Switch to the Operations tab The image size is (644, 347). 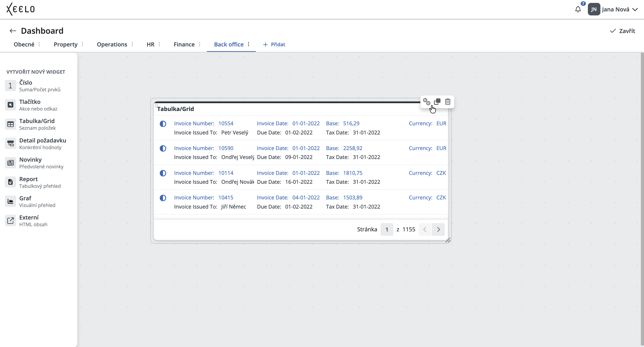[x=112, y=44]
